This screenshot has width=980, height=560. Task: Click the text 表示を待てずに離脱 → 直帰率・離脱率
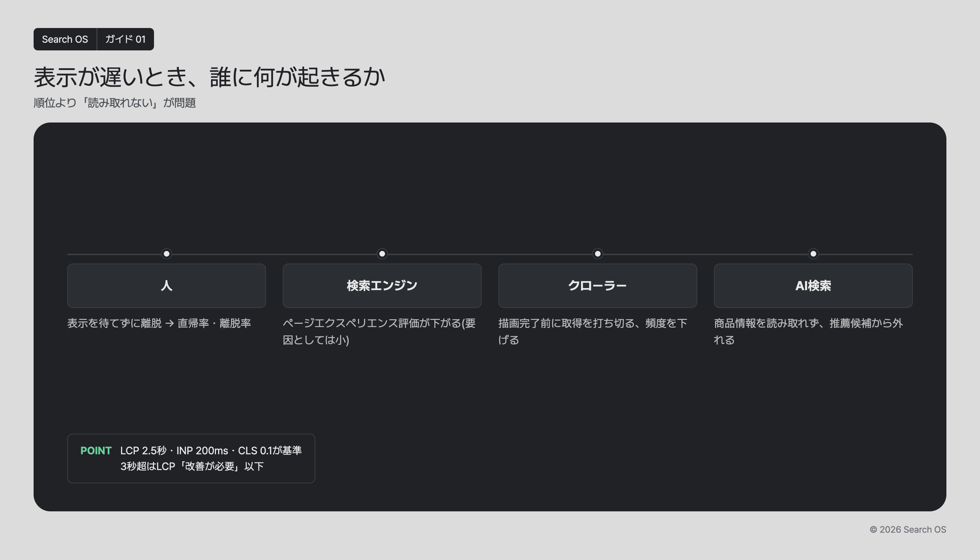pyautogui.click(x=159, y=323)
